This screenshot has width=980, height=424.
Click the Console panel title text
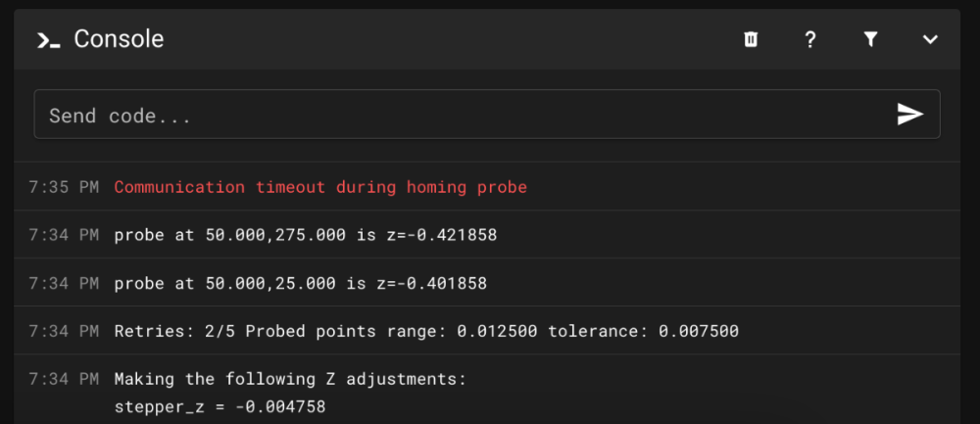coord(119,39)
